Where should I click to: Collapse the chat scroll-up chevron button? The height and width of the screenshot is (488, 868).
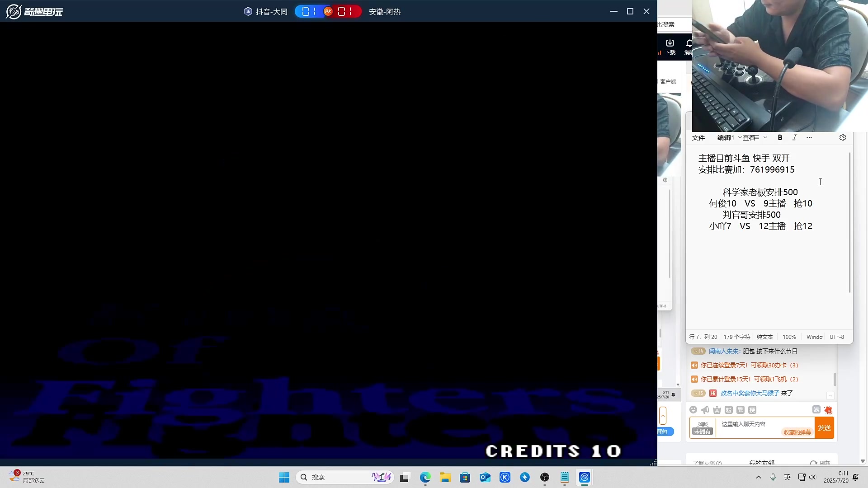830,396
